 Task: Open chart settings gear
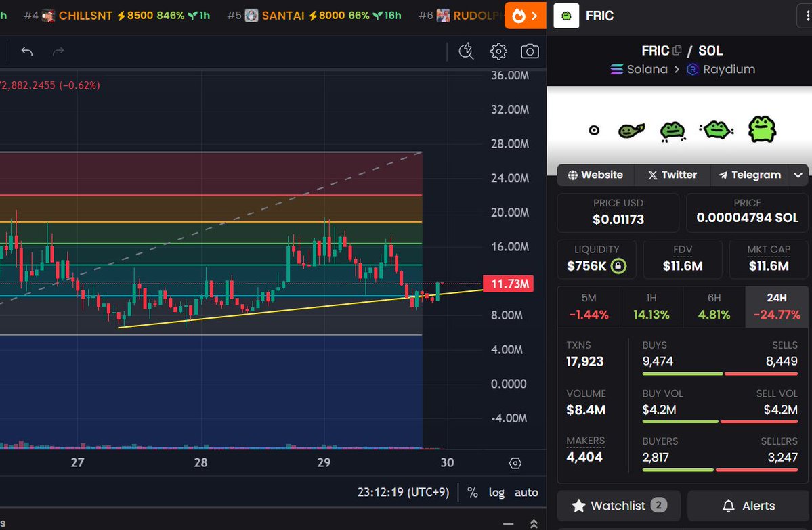498,51
